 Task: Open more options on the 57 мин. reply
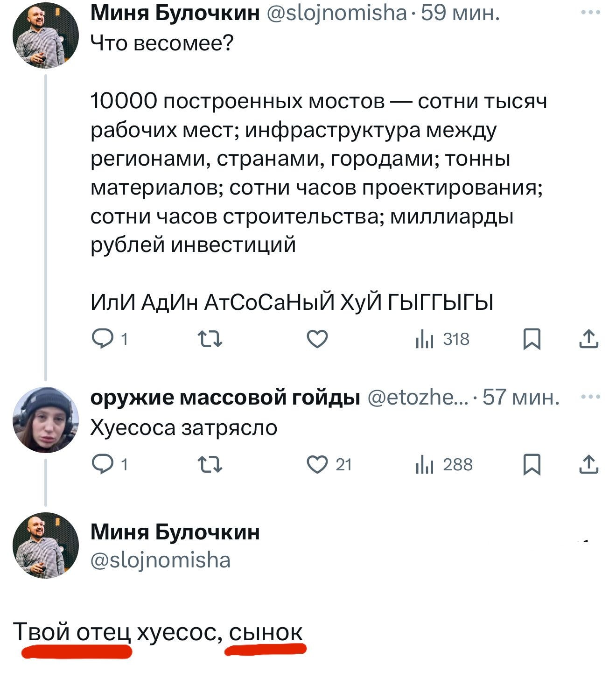point(591,397)
